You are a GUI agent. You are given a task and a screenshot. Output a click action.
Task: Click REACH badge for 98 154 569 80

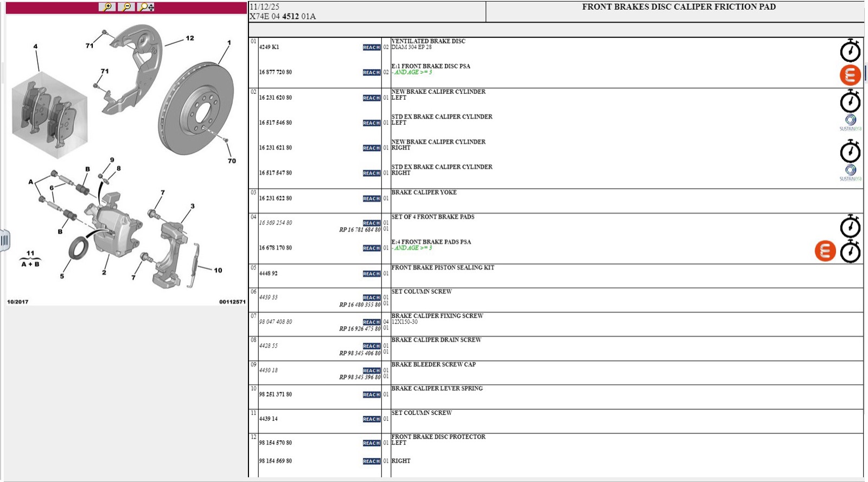[x=372, y=461]
